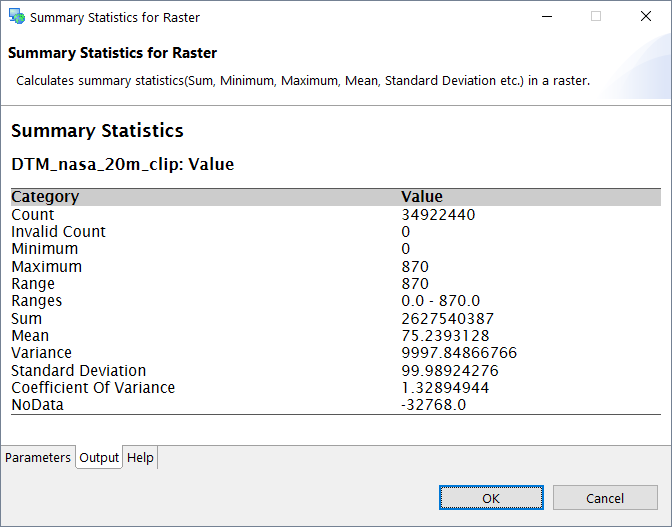The height and width of the screenshot is (527, 672).
Task: Click the maximize window button
Action: [596, 17]
